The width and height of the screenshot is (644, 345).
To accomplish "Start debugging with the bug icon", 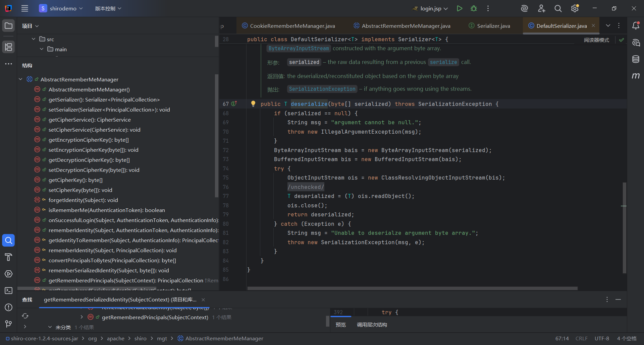I will (474, 8).
